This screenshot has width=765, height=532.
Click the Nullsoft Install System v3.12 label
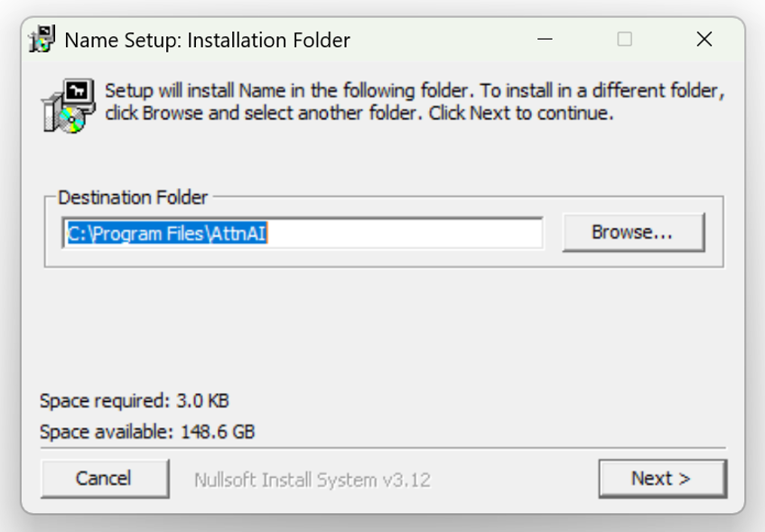point(313,480)
